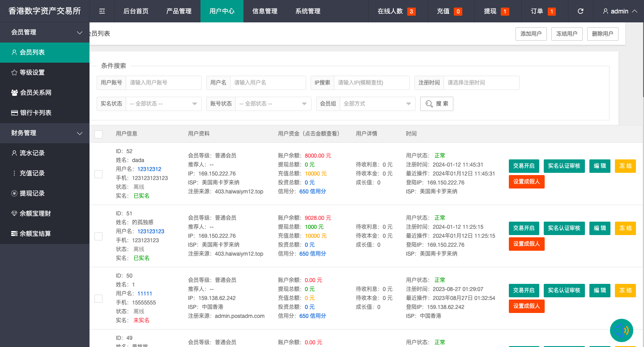The height and width of the screenshot is (347, 644).
Task: Open the 账号状态 status dropdown
Action: [x=273, y=103]
